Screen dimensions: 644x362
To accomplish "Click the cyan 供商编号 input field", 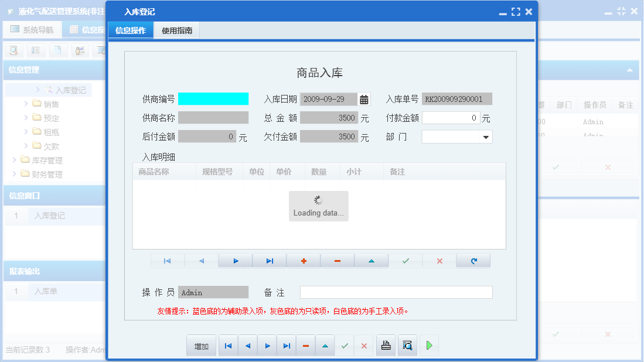I will click(214, 98).
